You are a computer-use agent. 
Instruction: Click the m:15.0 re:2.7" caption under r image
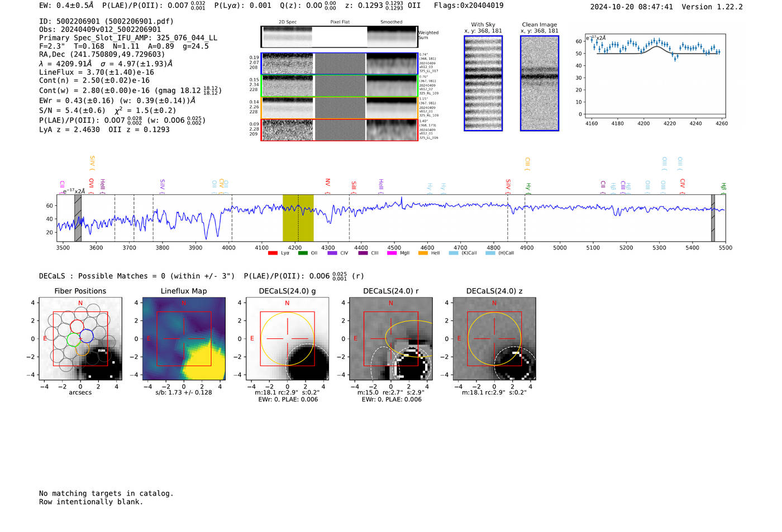(x=391, y=392)
